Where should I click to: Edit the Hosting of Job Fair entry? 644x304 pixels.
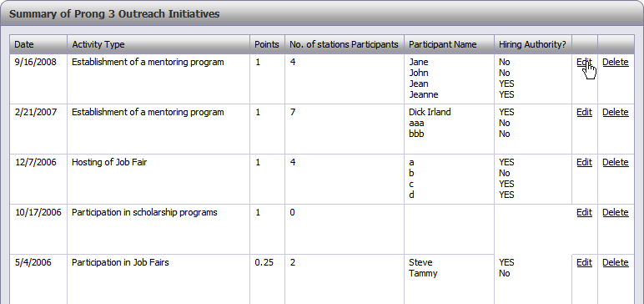pos(584,163)
